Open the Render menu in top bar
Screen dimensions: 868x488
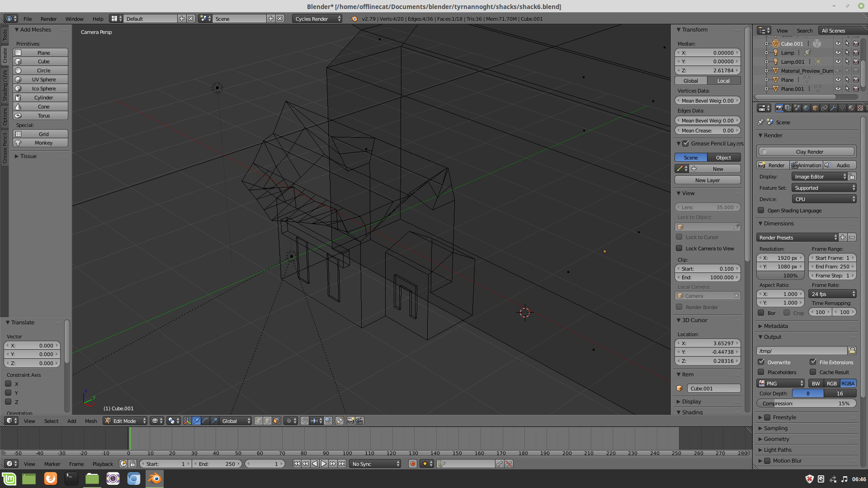click(x=48, y=19)
